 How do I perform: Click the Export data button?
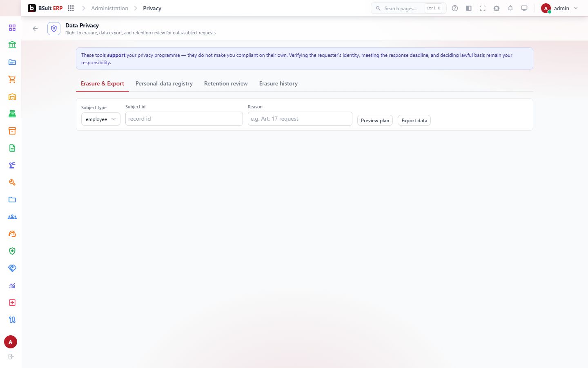point(414,120)
